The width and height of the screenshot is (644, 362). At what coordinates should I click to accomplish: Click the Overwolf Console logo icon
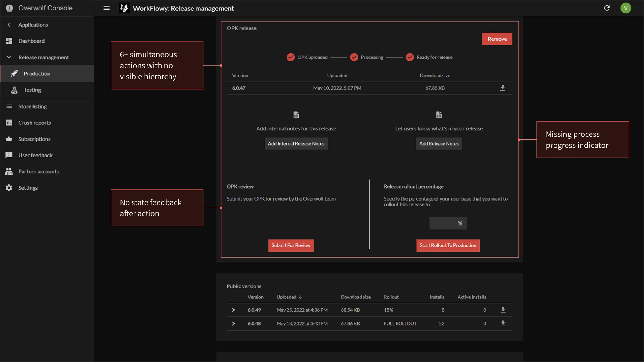9,8
